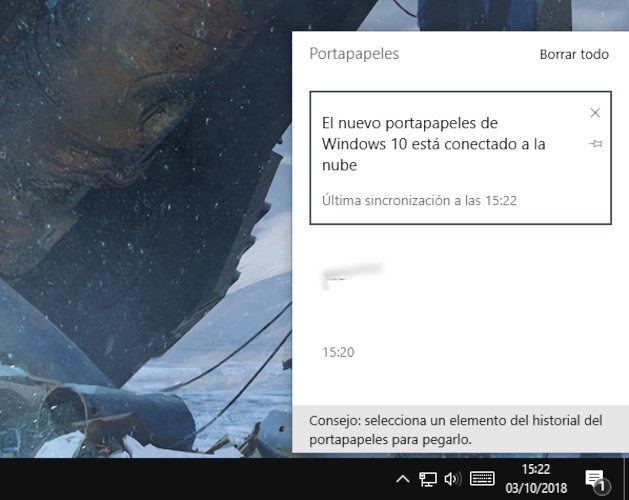
Task: Clear clipboard with Borrar todo
Action: click(574, 54)
